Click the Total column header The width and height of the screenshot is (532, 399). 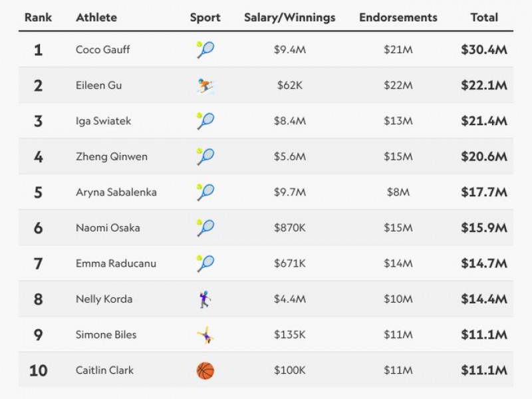[x=483, y=17]
